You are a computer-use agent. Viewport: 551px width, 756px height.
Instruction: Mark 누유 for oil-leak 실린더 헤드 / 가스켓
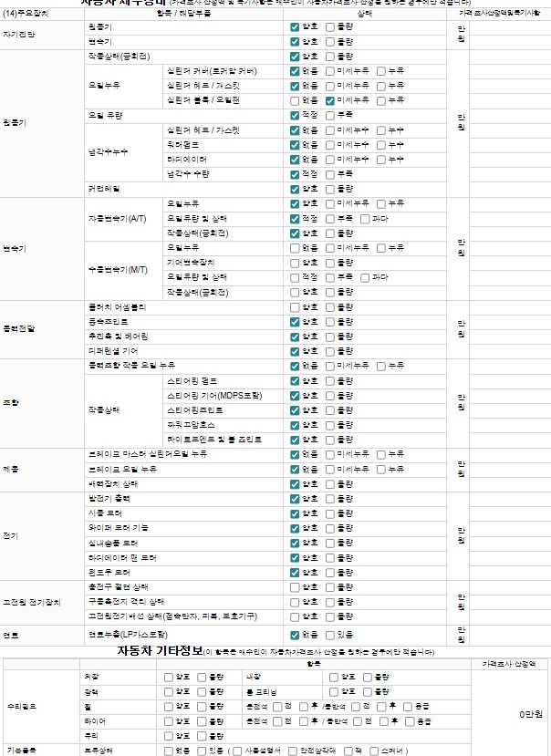click(x=381, y=87)
